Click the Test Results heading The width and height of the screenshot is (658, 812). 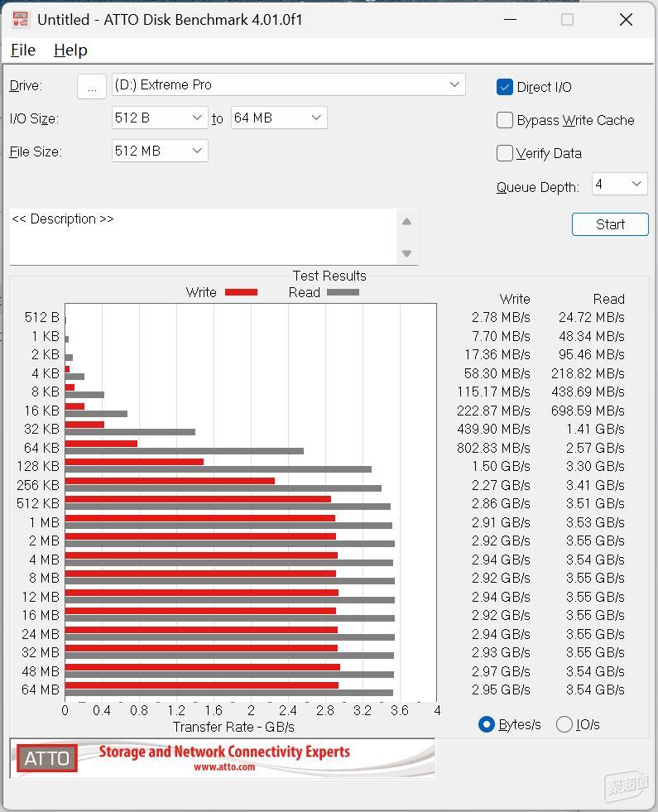(x=329, y=276)
